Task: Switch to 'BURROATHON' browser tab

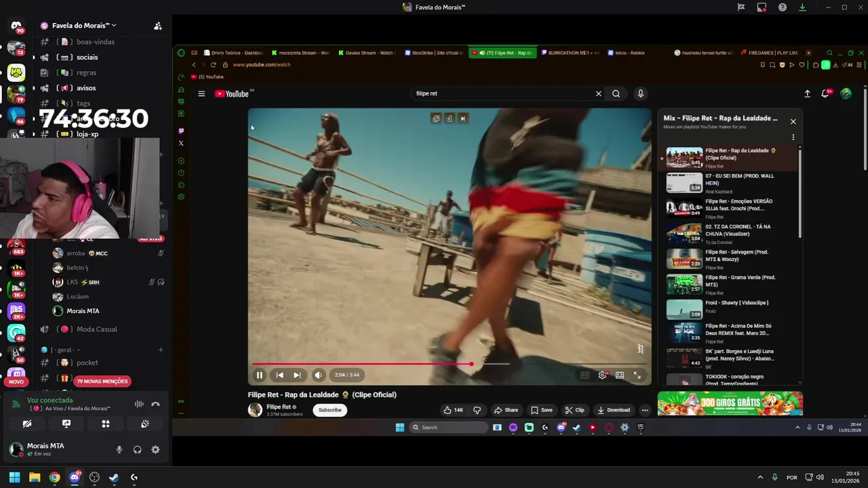Action: click(570, 53)
